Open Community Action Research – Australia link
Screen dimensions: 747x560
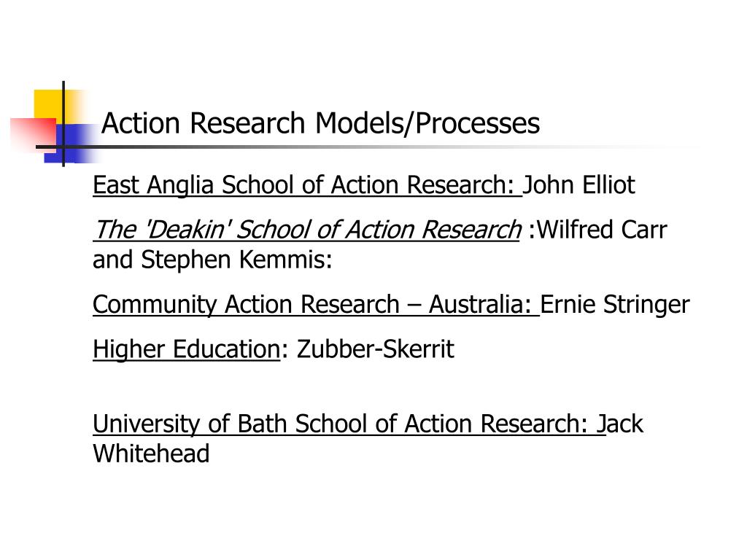point(315,304)
